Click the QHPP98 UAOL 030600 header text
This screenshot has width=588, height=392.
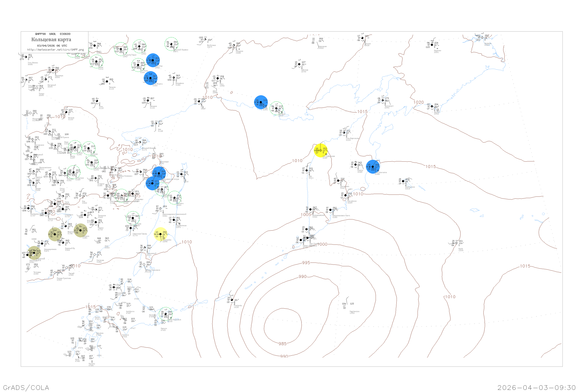point(53,34)
